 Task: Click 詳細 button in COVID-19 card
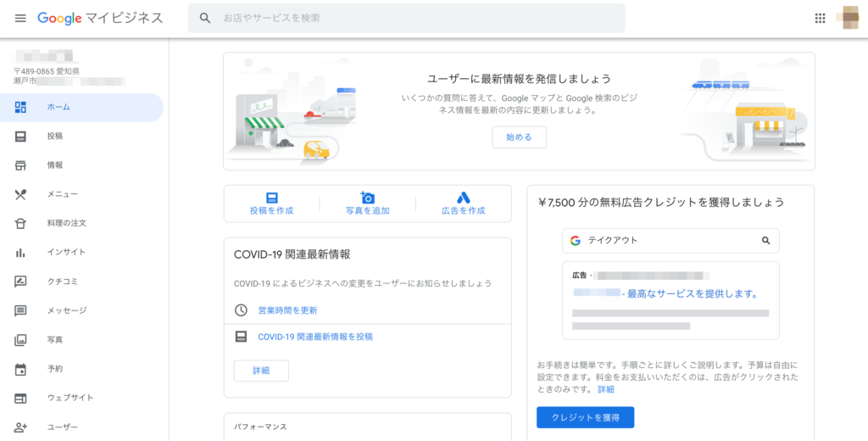point(261,371)
